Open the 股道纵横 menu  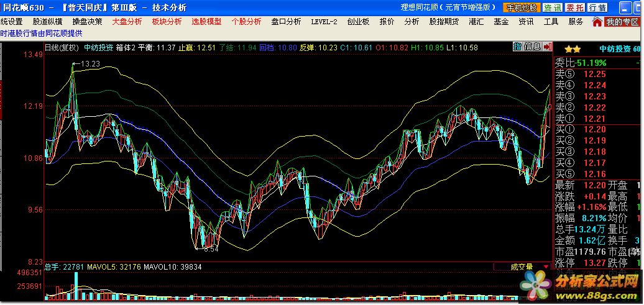point(48,22)
